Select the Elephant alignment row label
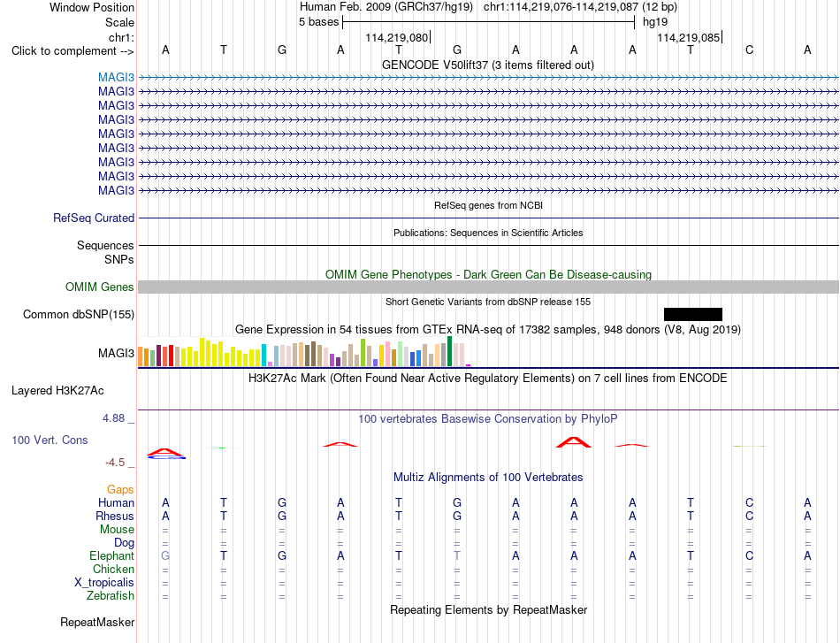The height and width of the screenshot is (643, 840). pos(111,555)
